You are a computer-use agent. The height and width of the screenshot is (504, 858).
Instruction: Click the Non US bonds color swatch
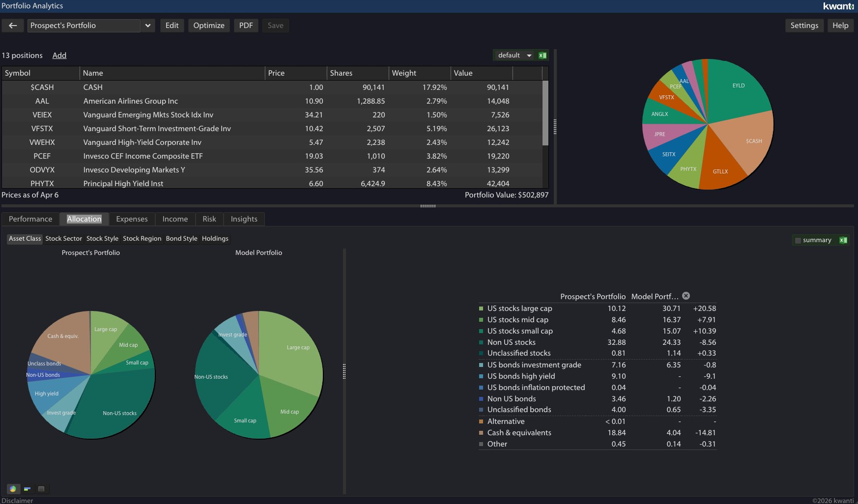click(x=481, y=399)
